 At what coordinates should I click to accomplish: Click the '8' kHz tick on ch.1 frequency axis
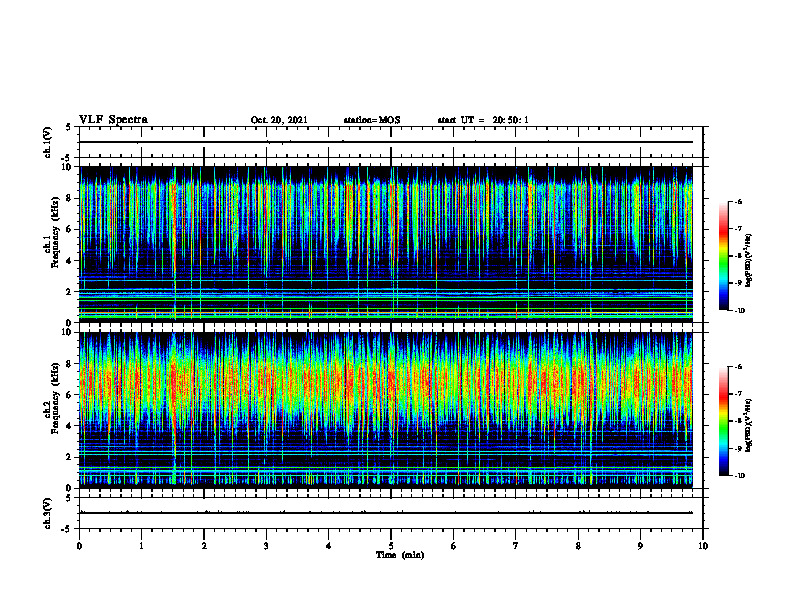pos(69,198)
